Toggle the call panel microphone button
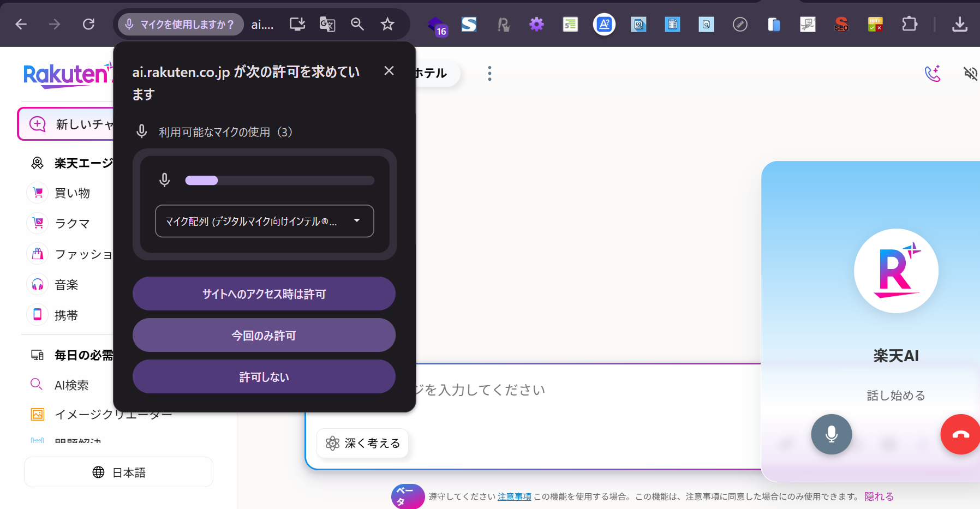Viewport: 980px width, 509px height. 832,434
